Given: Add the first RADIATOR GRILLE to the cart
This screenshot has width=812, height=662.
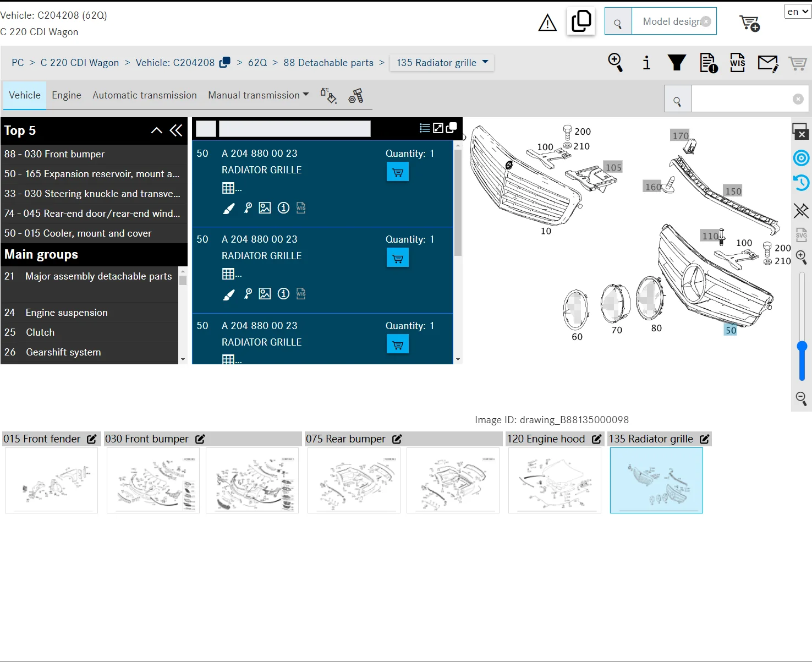Looking at the screenshot, I should point(398,172).
